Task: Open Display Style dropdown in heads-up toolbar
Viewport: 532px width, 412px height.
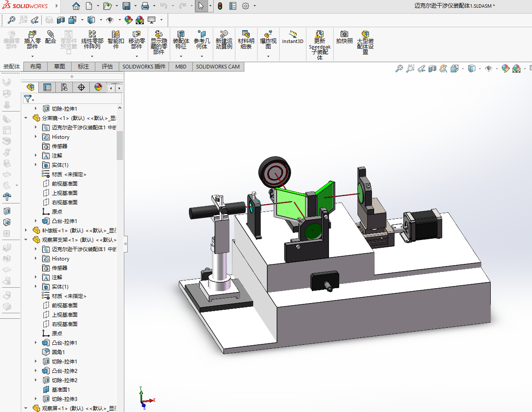Action: tap(480, 69)
